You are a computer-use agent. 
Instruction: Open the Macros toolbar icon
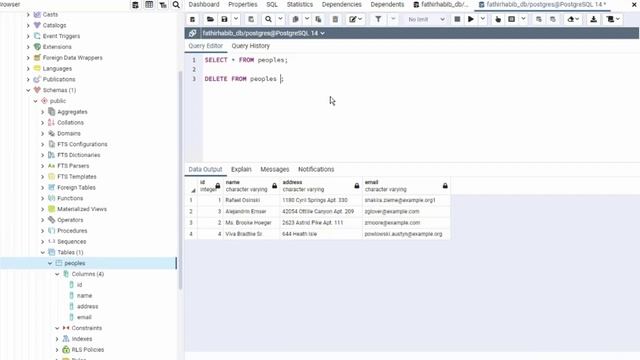[611, 19]
